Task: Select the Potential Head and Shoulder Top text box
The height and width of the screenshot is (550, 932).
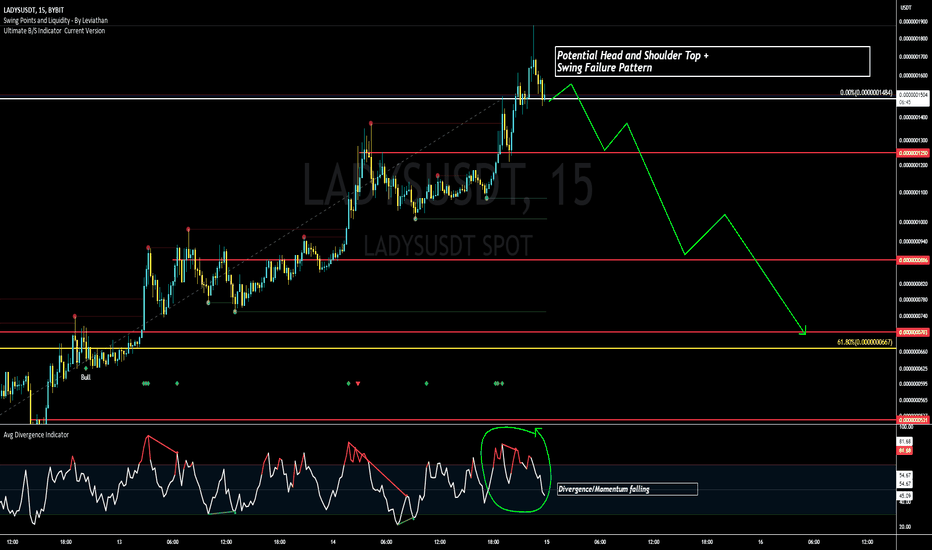Action: tap(712, 61)
